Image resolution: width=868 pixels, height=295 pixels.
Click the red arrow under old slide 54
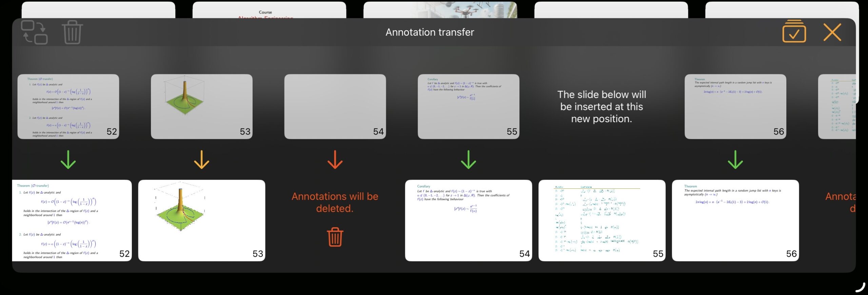[335, 160]
